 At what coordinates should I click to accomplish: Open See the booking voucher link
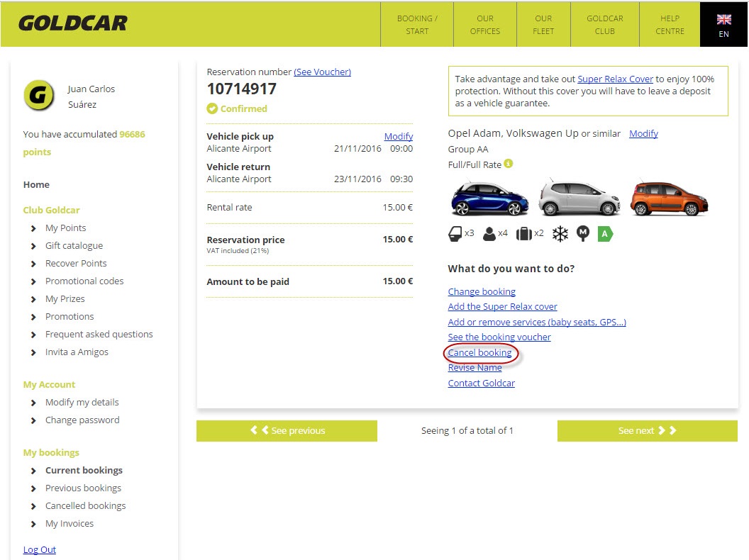[499, 337]
